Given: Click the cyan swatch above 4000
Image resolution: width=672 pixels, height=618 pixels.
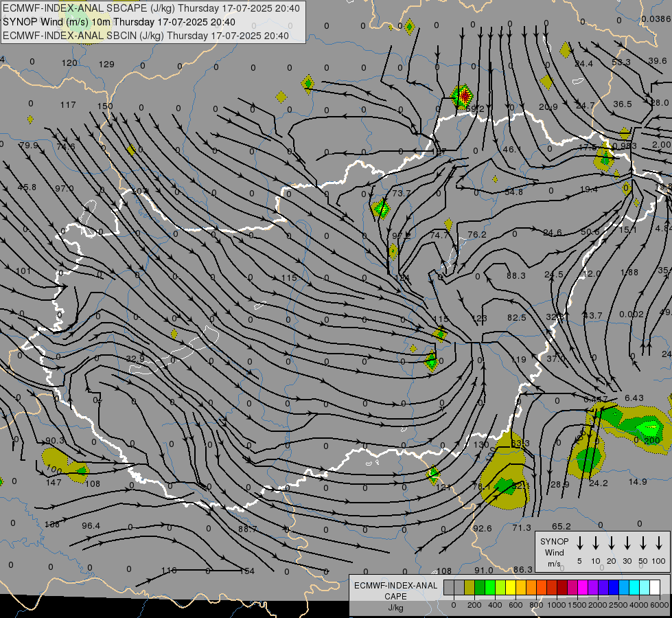Looking at the screenshot, I should pos(634,588).
